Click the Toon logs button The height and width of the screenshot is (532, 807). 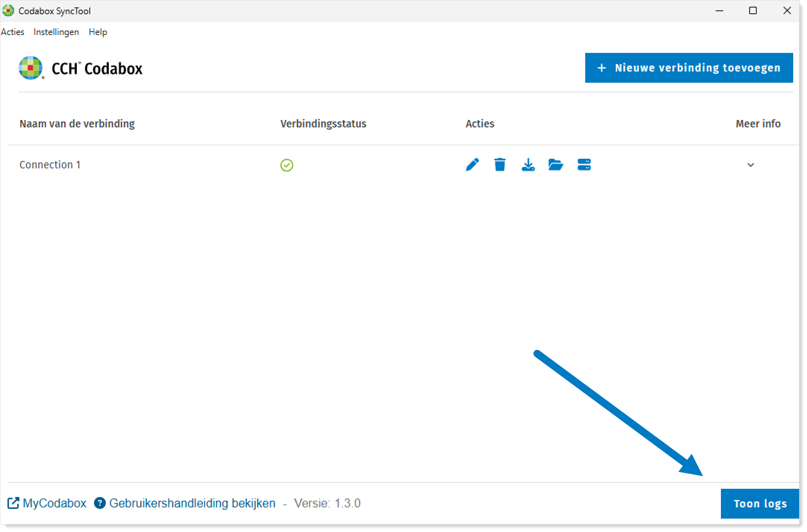760,504
